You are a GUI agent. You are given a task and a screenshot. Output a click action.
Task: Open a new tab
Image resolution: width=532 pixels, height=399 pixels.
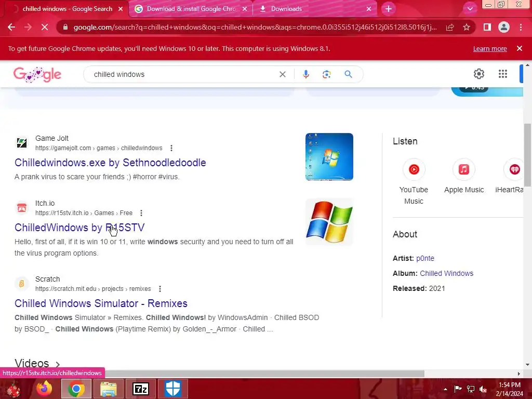(389, 9)
